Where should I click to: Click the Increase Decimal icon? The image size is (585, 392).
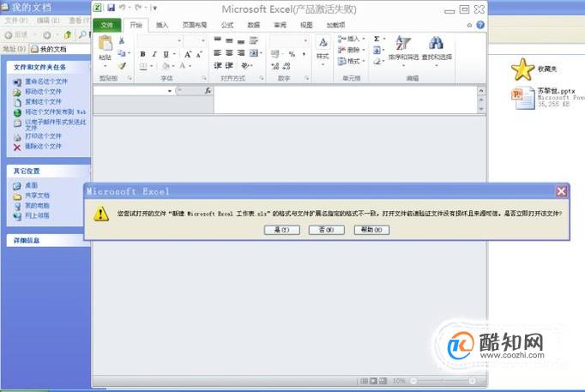click(x=275, y=66)
